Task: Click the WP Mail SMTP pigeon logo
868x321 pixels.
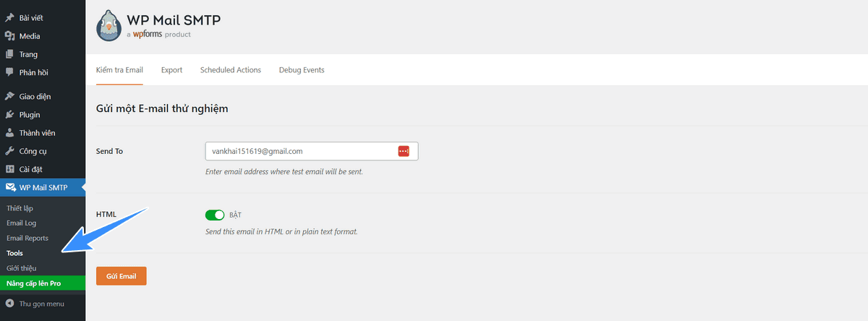Action: pyautogui.click(x=109, y=27)
